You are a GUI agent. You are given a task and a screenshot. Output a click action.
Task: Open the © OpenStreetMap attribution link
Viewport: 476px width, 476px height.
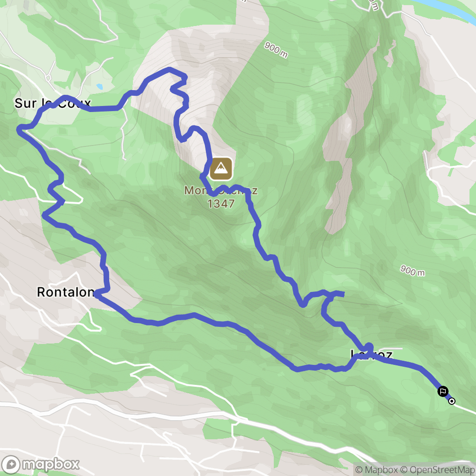(x=437, y=469)
